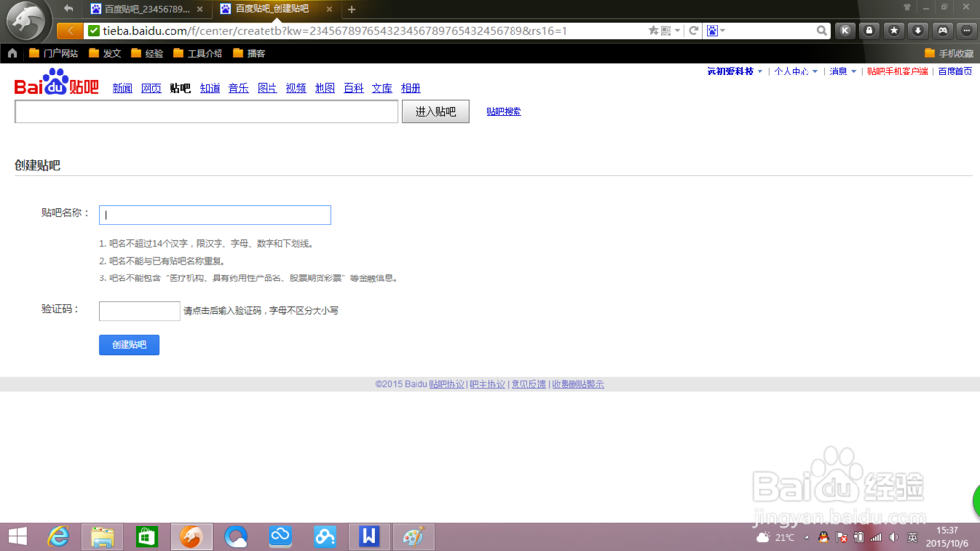
Task: Close the 百度贴吧_23456789 tab
Action: [x=199, y=9]
